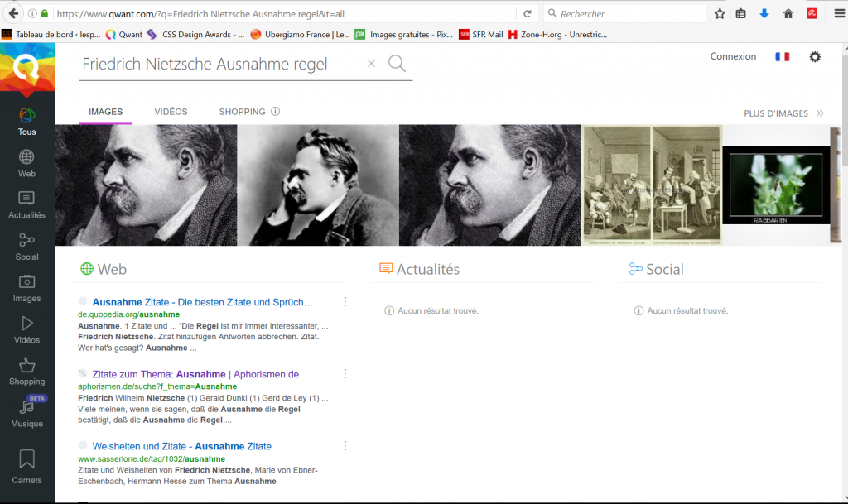This screenshot has height=504, width=848.
Task: Open the browser hamburger menu
Action: click(839, 13)
